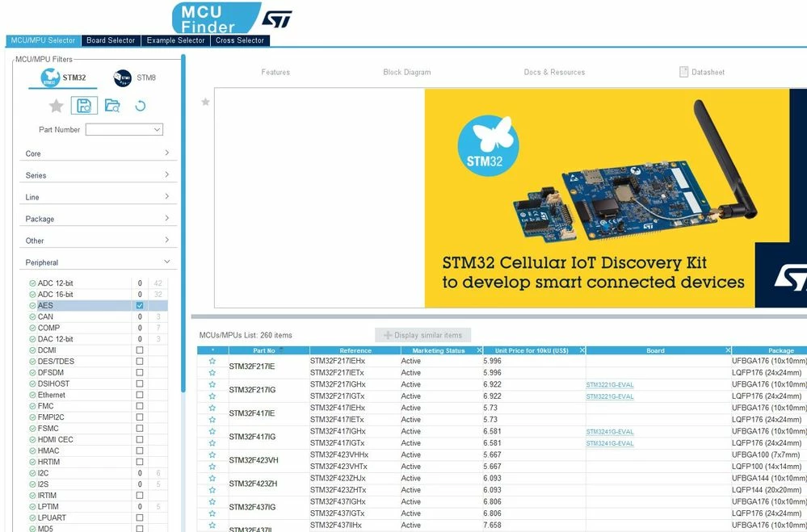Load a saved search with the folder icon
The height and width of the screenshot is (532, 807).
pos(112,106)
